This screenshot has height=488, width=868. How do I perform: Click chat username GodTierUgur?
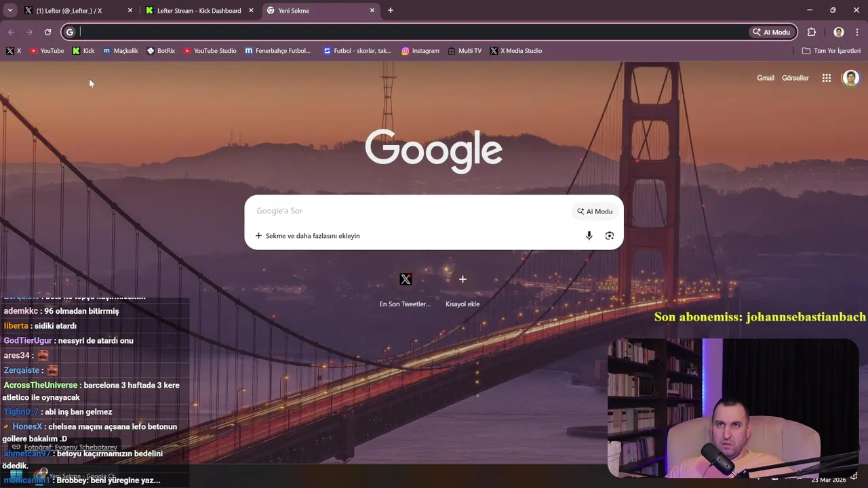tap(28, 341)
